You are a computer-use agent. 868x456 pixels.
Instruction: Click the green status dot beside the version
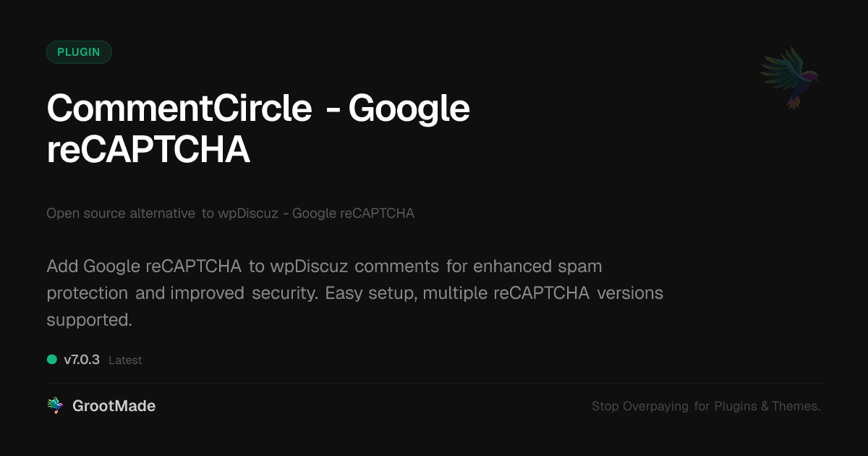coord(52,359)
